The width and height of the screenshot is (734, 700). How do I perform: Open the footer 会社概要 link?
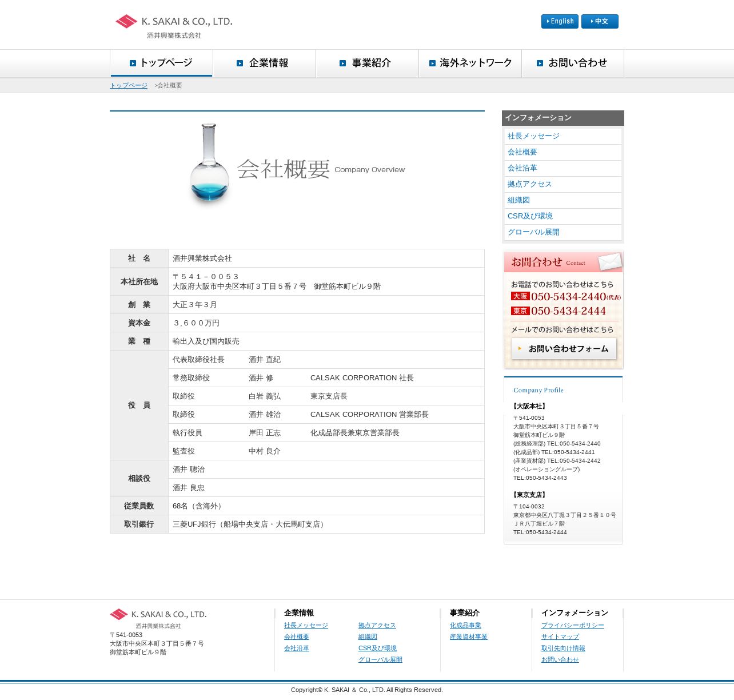click(x=296, y=637)
